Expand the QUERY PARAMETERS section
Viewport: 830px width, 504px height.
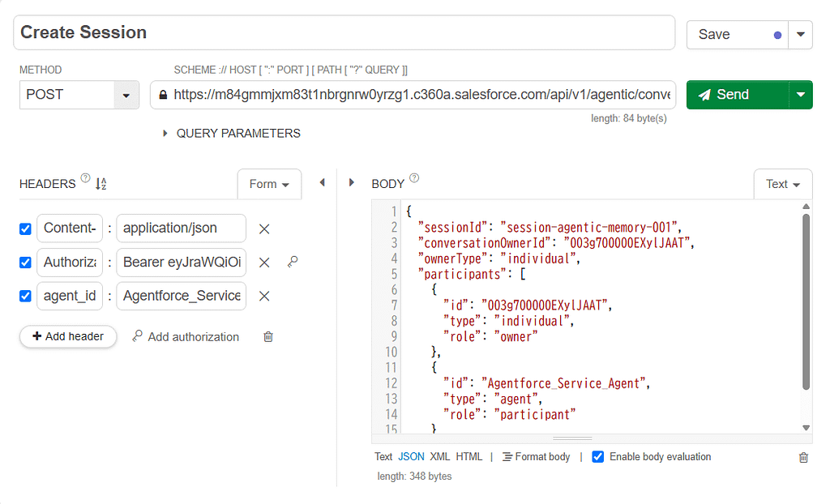232,134
